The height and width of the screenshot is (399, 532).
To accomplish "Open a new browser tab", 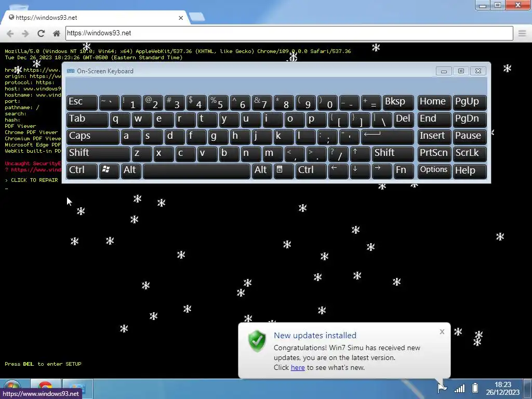I will [x=197, y=17].
